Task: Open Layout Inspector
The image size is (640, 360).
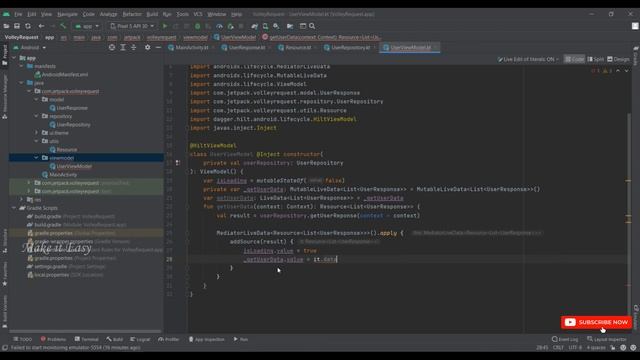Action: (607, 339)
